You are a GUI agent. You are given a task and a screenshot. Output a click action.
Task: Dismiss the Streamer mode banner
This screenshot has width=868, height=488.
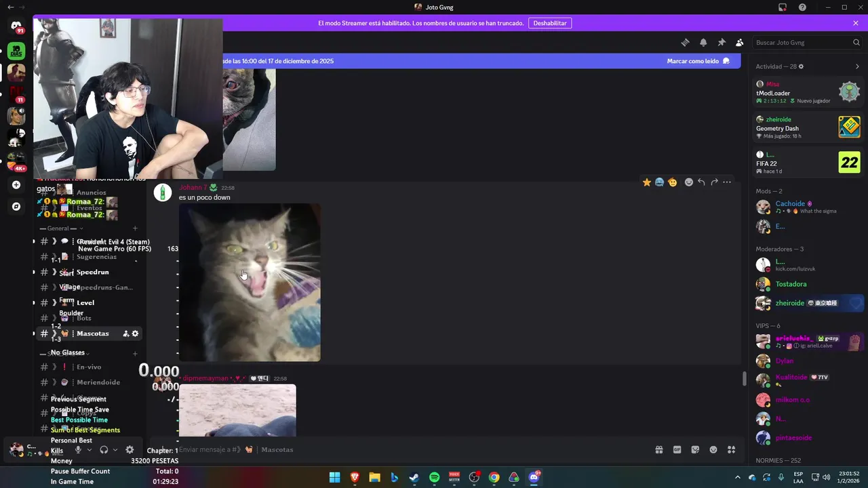856,23
